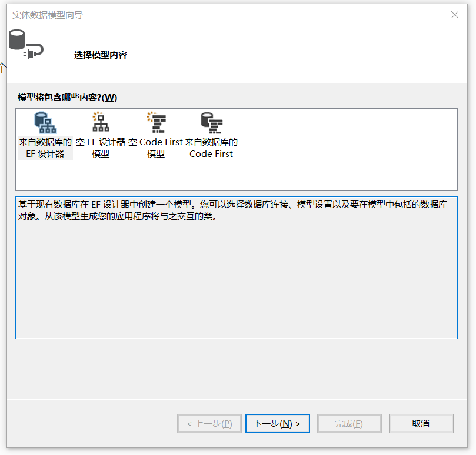476x455 pixels.
Task: Click the 上一步(P) button
Action: [x=209, y=423]
